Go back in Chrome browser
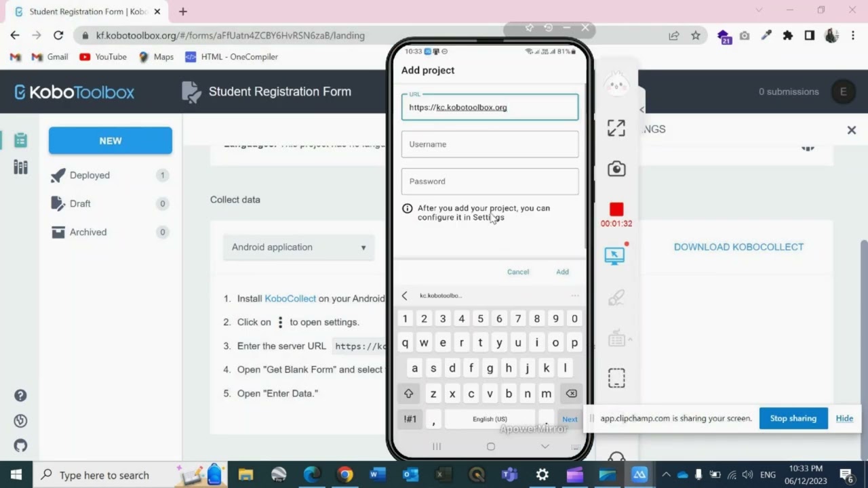Screen dimensions: 868x488 click(15, 35)
